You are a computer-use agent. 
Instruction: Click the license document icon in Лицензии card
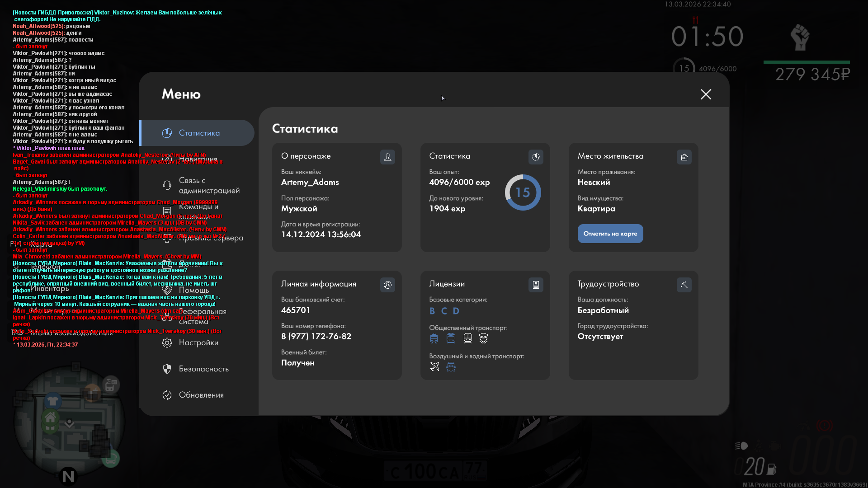(x=536, y=285)
